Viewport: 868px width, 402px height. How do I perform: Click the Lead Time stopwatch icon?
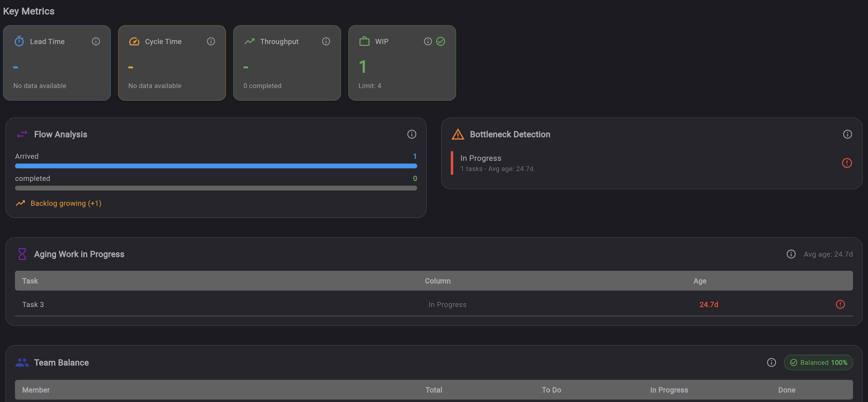[x=19, y=41]
